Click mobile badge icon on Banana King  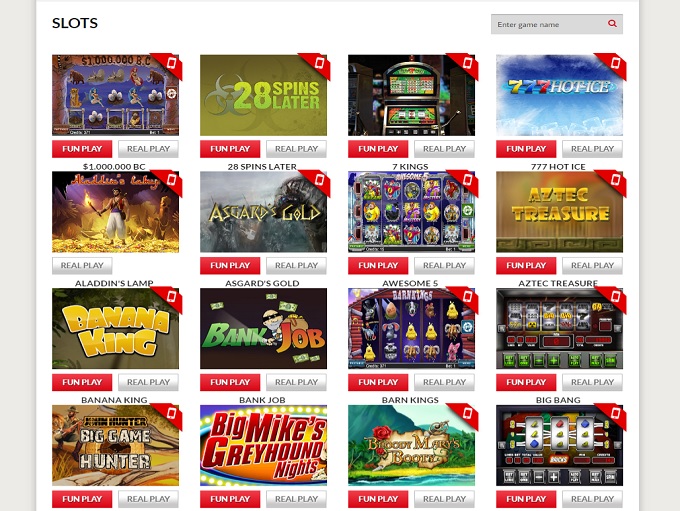coord(171,297)
